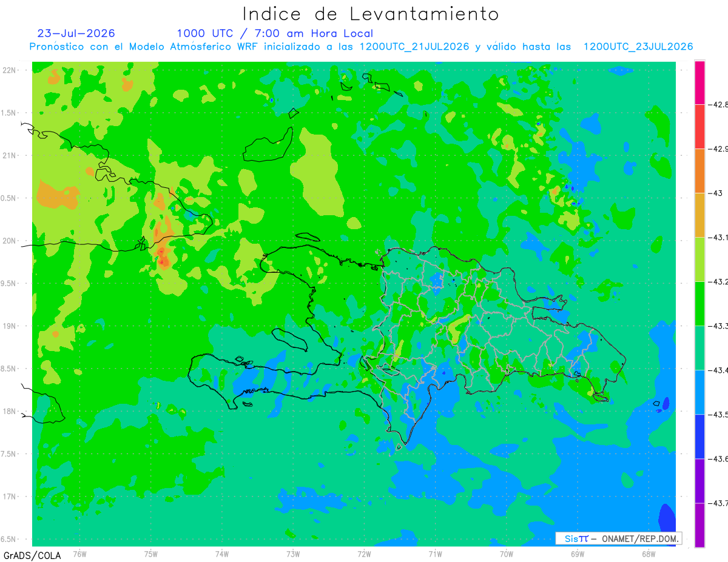Click the "18N" latitude label
The width and height of the screenshot is (728, 562).
point(10,411)
